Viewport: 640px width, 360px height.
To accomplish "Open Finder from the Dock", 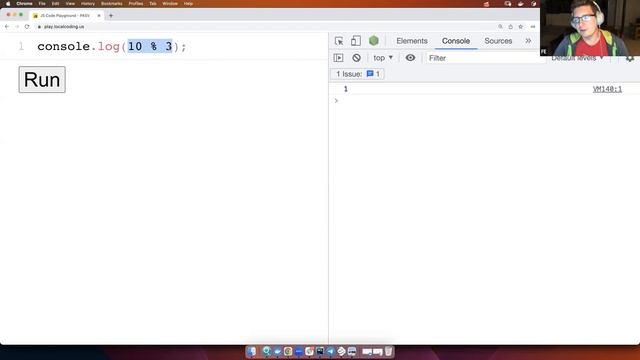I will pos(252,351).
